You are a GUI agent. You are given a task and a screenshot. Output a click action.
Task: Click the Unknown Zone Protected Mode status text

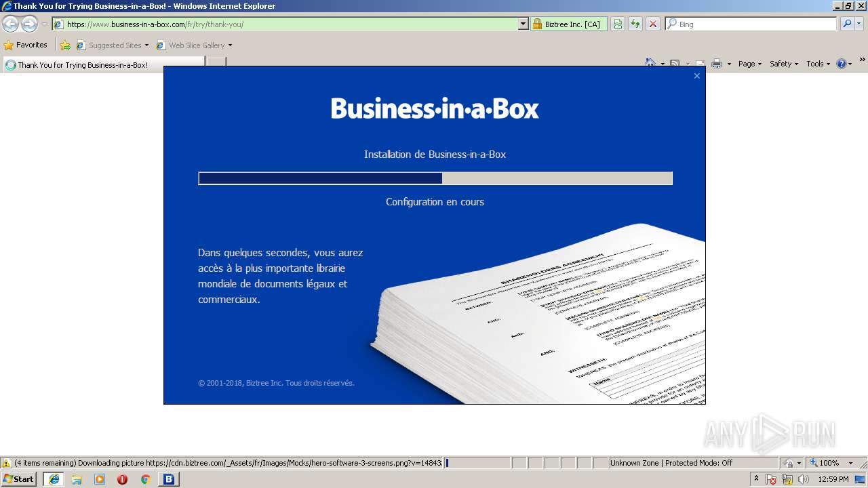(x=671, y=463)
